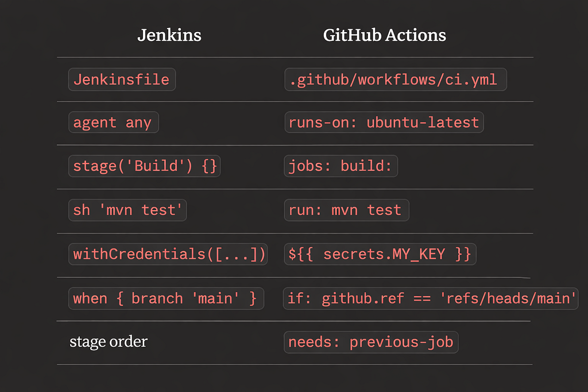
Task: Select the .github/workflows/ci.yml code cell
Action: click(x=396, y=79)
